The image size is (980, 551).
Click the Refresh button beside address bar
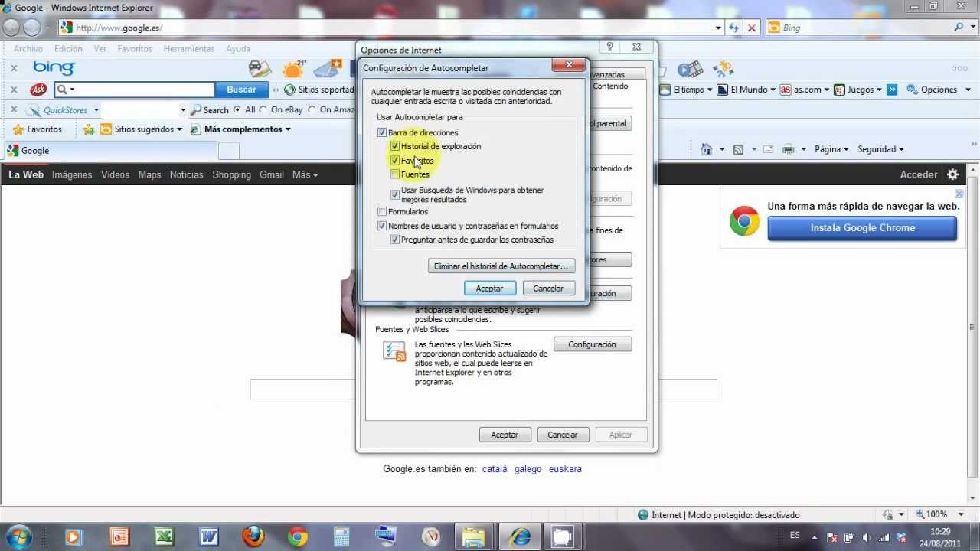[x=733, y=28]
